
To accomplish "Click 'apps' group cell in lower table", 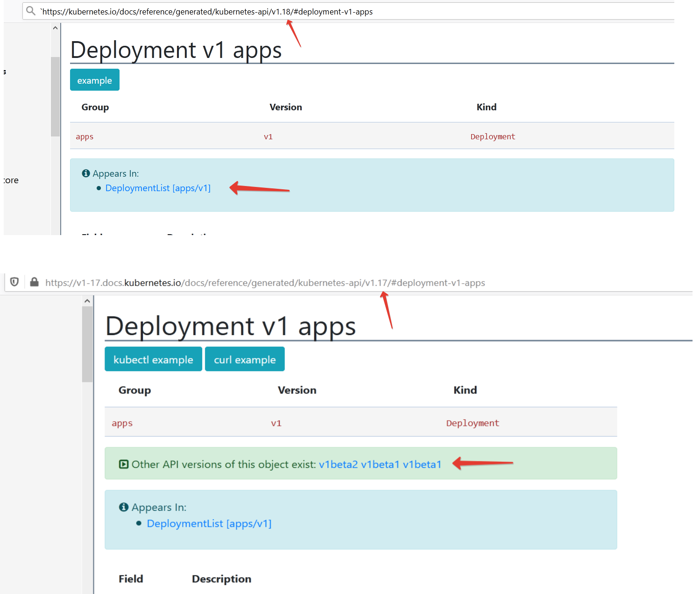I will 122,423.
